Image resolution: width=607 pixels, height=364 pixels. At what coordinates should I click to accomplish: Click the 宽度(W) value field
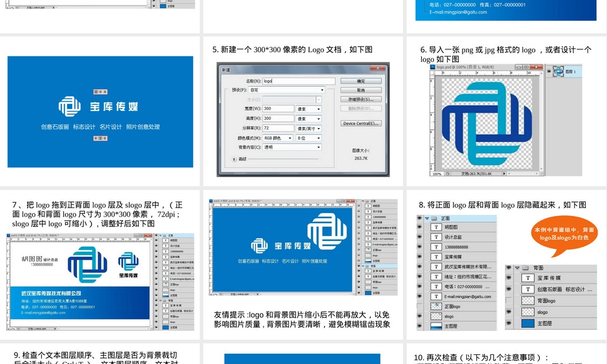pyautogui.click(x=279, y=109)
